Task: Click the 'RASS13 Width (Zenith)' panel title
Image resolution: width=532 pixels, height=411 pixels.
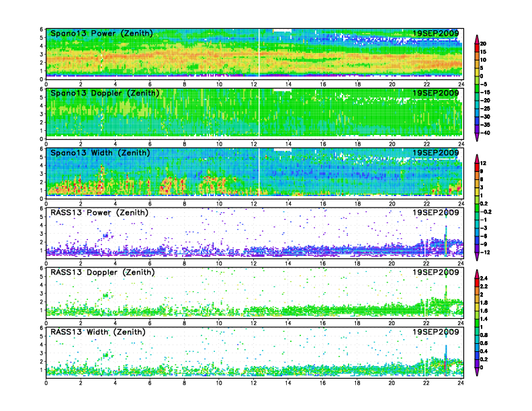Action: click(x=97, y=332)
